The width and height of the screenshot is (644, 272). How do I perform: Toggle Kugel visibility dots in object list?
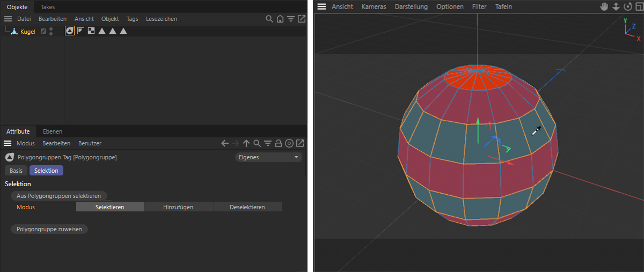51,31
